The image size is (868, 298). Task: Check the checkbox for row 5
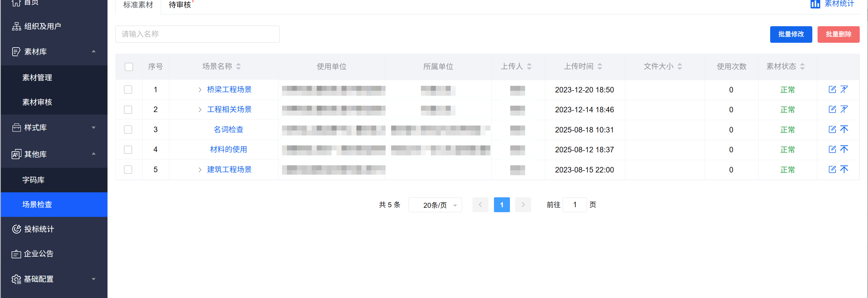(x=128, y=169)
